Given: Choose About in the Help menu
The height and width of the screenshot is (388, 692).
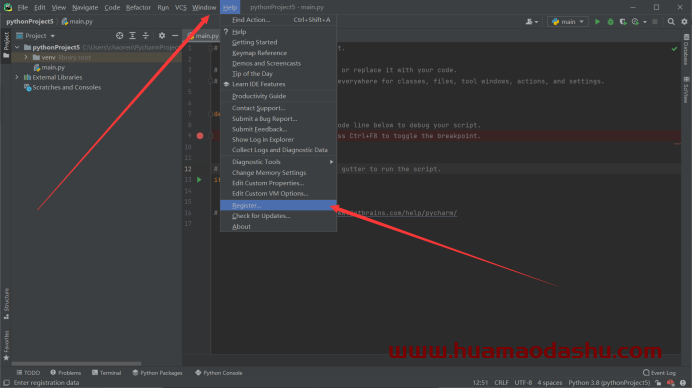Looking at the screenshot, I should click(278, 226).
